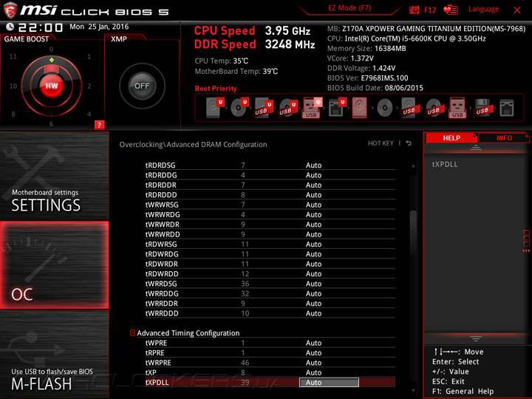Select the tWRRDSG row label
532x399 pixels.
(x=161, y=283)
